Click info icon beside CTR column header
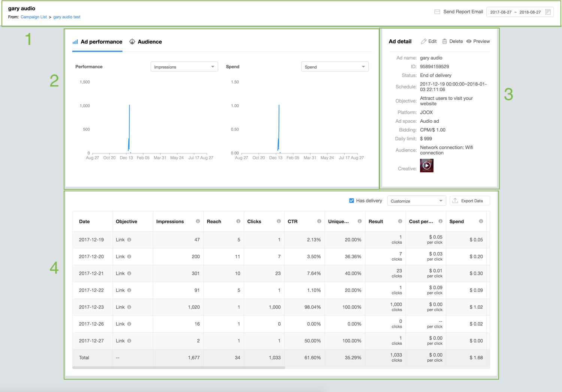Viewport: 562px width, 392px height. coord(319,221)
